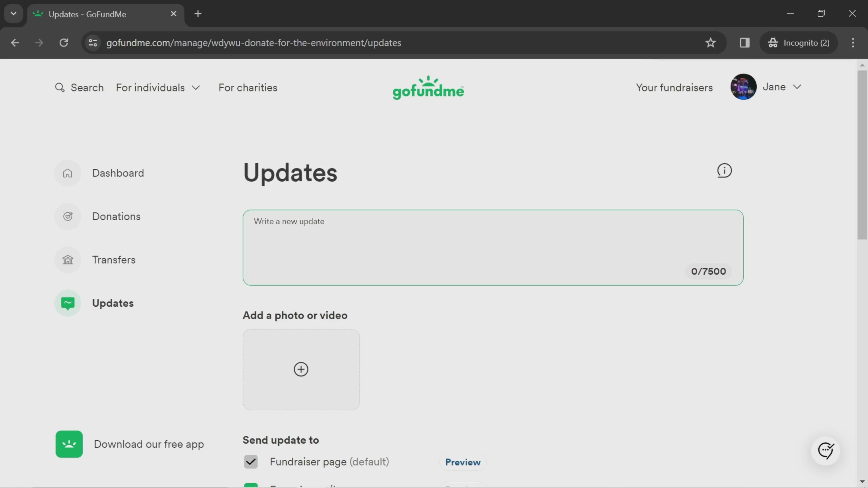Click the Updates navigation icon
The image size is (868, 488).
(68, 303)
